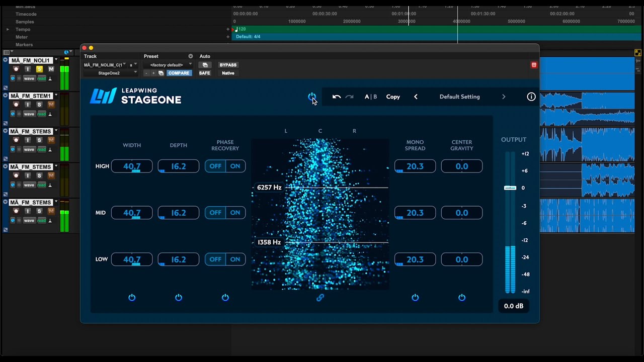Enable input monitoring on MÃ_FM_NOLI1 track
This screenshot has width=644, height=362.
28,69
